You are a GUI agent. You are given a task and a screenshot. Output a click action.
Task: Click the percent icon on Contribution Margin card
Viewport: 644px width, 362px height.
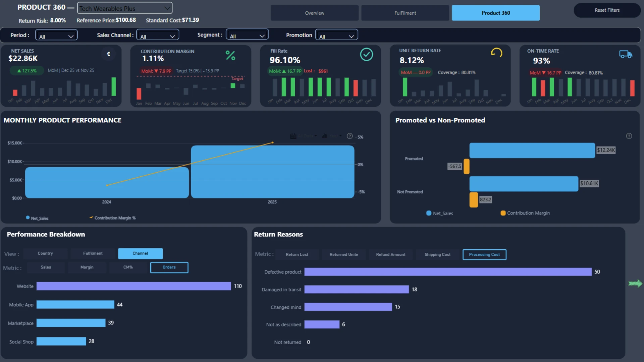point(230,55)
